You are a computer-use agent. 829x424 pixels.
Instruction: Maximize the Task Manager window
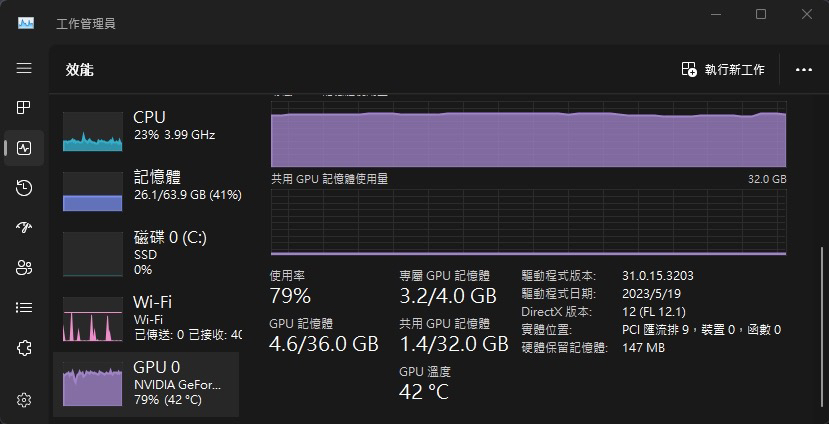pyautogui.click(x=761, y=14)
